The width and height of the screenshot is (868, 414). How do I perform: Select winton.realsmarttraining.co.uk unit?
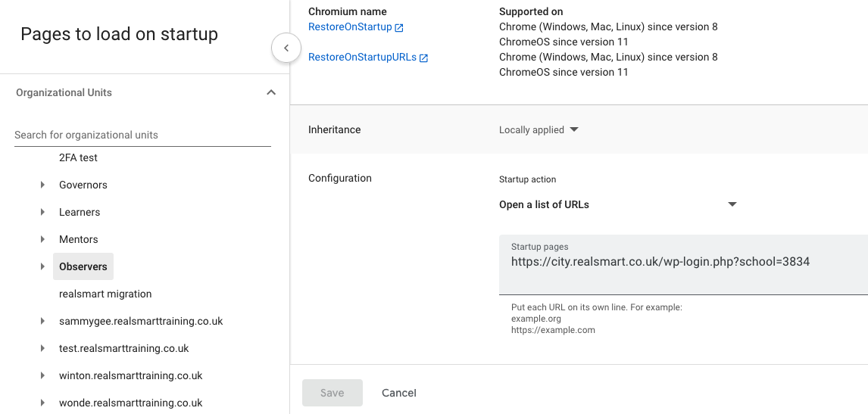130,375
